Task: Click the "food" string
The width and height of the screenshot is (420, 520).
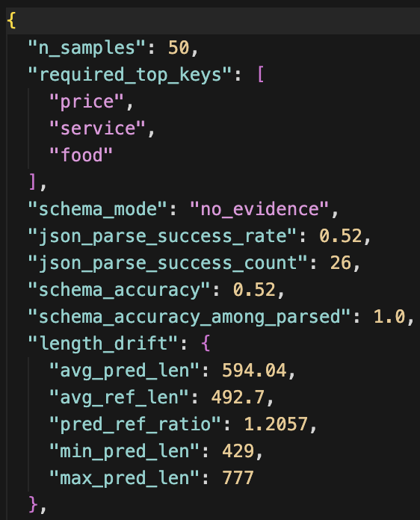Action: click(81, 155)
